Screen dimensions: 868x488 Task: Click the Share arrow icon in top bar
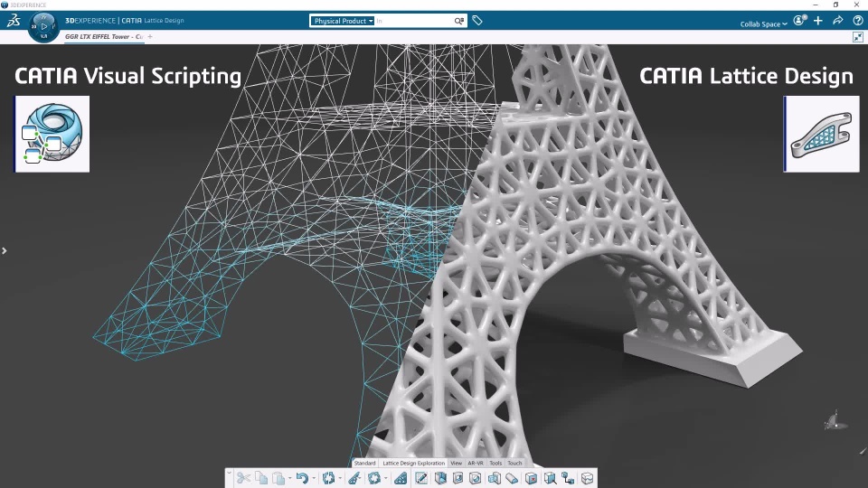click(837, 21)
